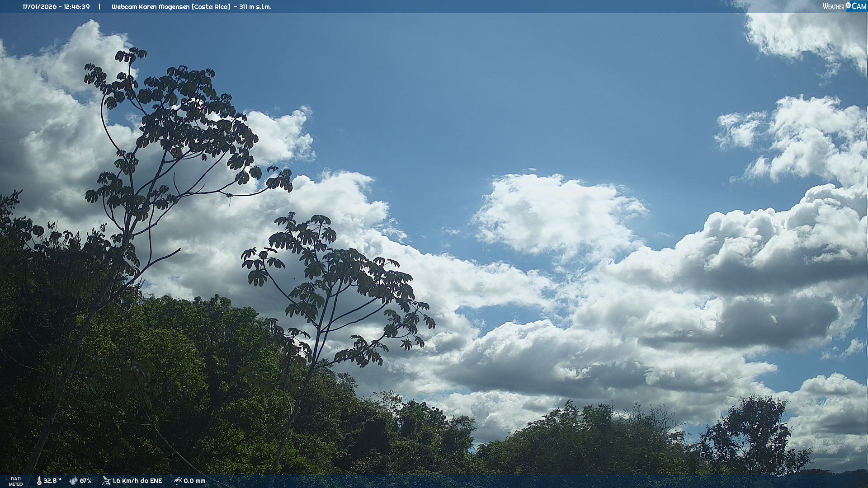Screen dimensions: 868x488
Task: Click the camera lens in WeatherCam logo
Action: (848, 5)
